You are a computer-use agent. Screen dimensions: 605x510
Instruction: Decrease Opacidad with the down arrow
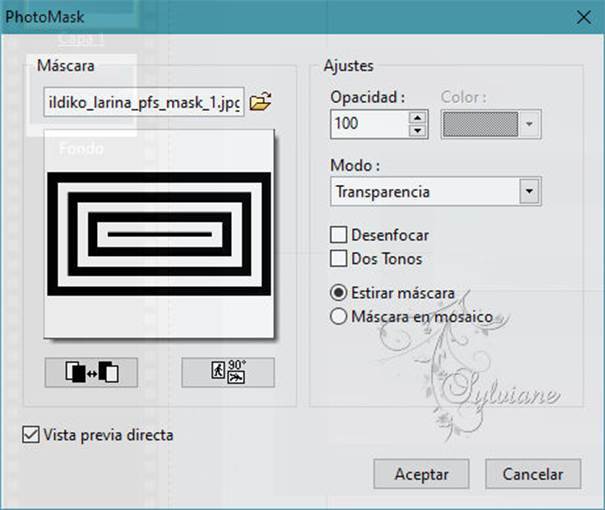pyautogui.click(x=417, y=131)
